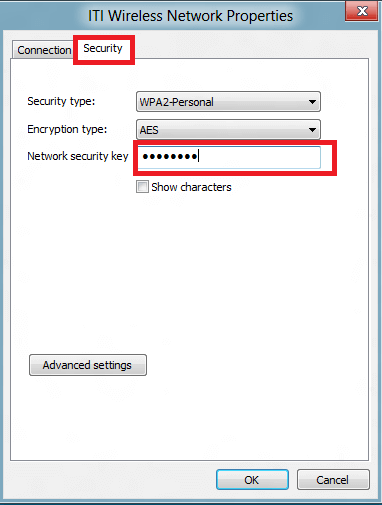Screen dimensions: 382x505
Task: Click the arrow on Encryption type dropdown
Action: [x=312, y=130]
